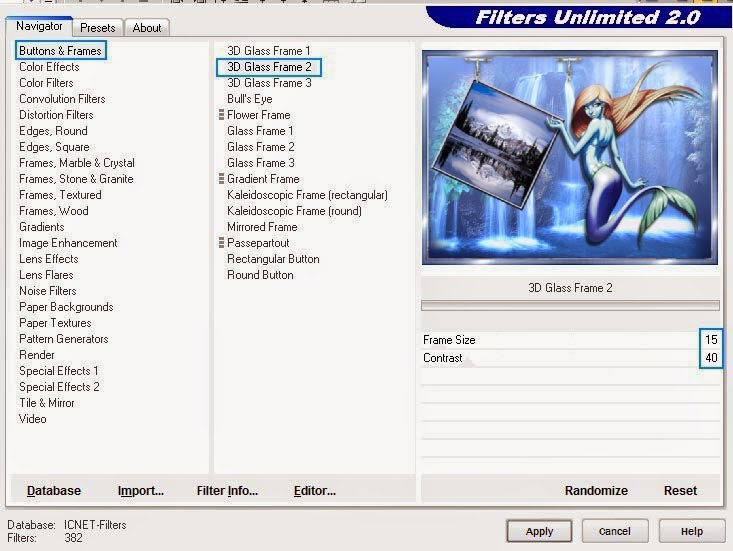
Task: Choose the Glass Frame 2 filter
Action: point(261,147)
